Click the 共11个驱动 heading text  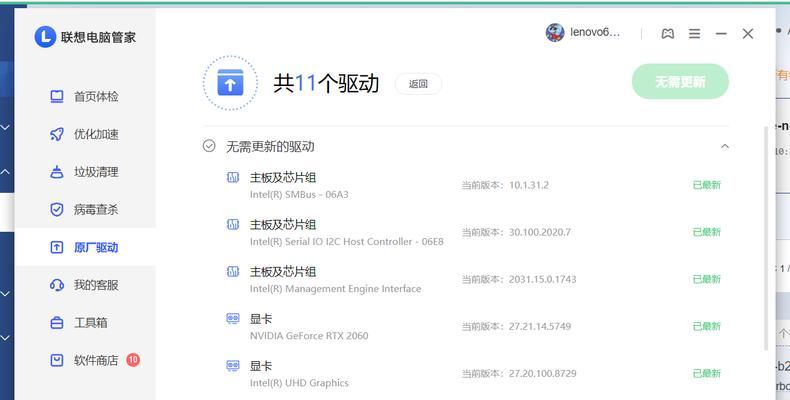coord(326,83)
